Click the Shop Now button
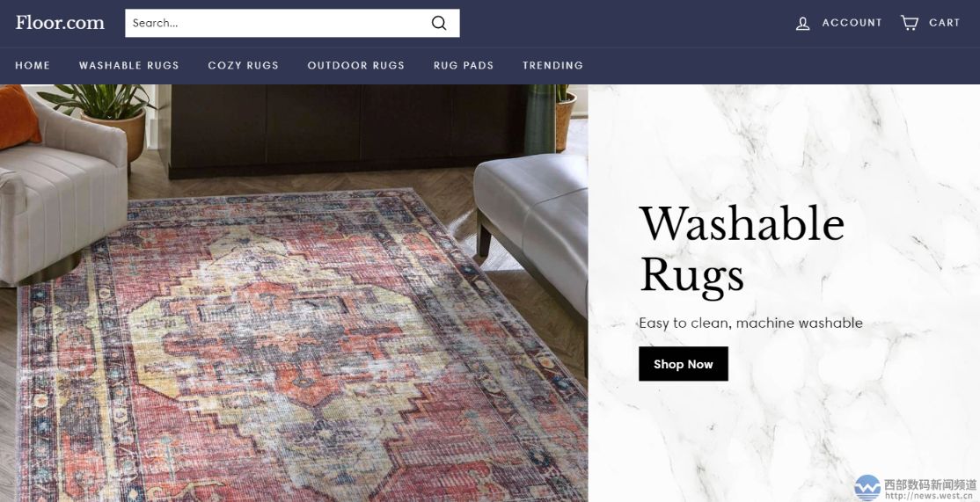This screenshot has height=502, width=980. [684, 364]
